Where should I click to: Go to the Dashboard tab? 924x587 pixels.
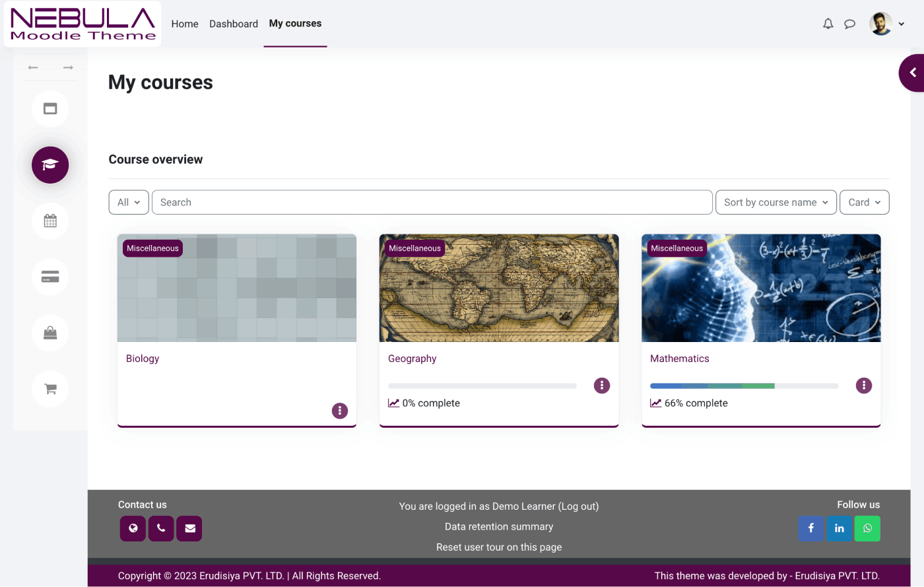click(x=234, y=24)
